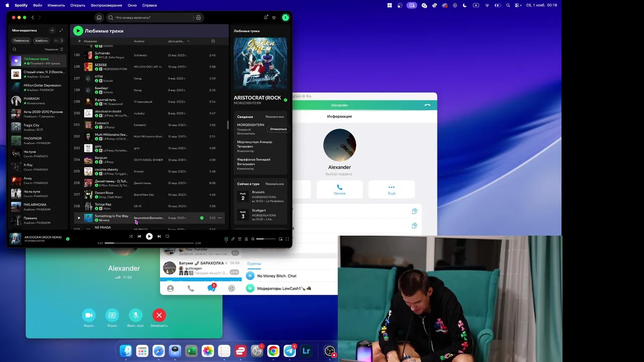Call Alexander using the Звонок button
This screenshot has width=644, height=362.
pos(340,189)
